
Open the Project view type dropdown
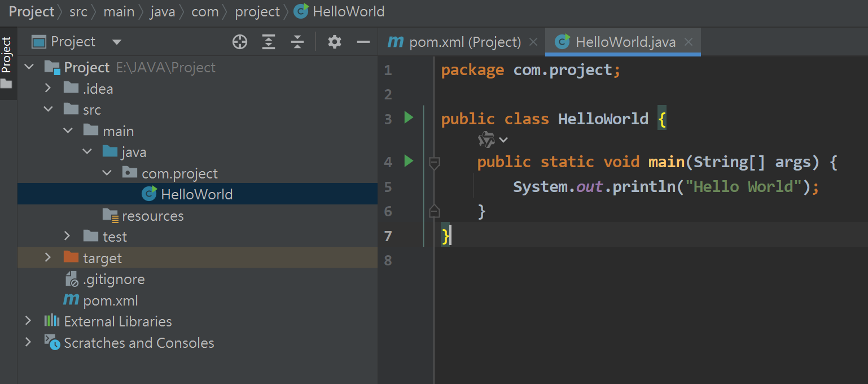[117, 42]
